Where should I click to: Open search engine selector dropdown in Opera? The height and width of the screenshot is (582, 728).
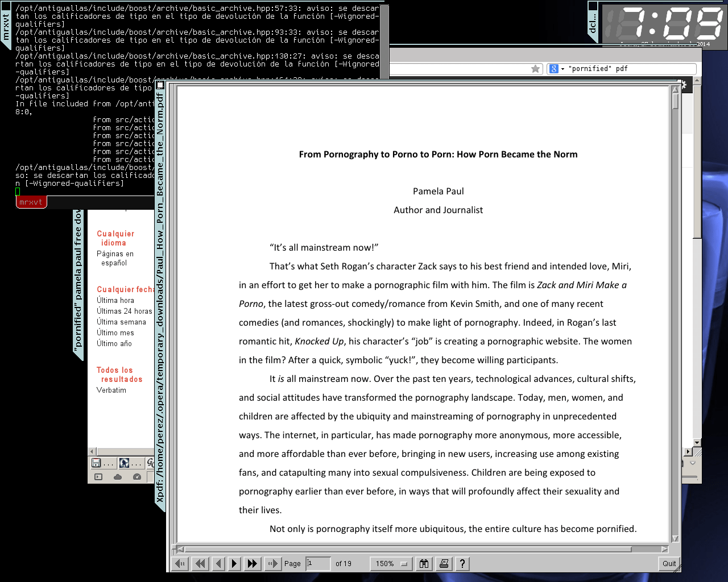(x=556, y=69)
